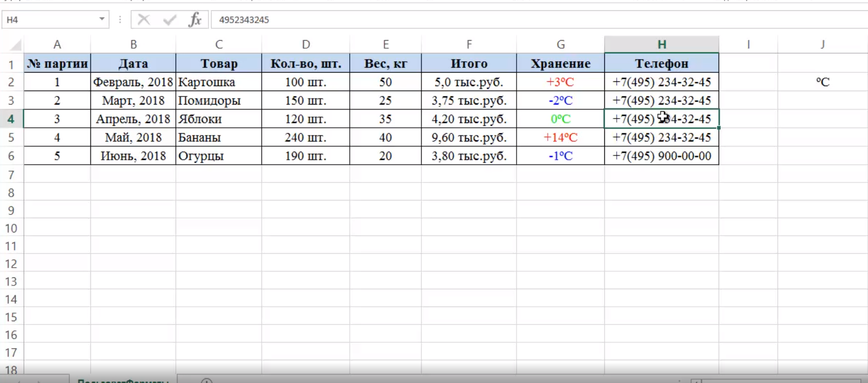Select the cell 'Огурцы'
The height and width of the screenshot is (383, 868).
pyautogui.click(x=219, y=155)
